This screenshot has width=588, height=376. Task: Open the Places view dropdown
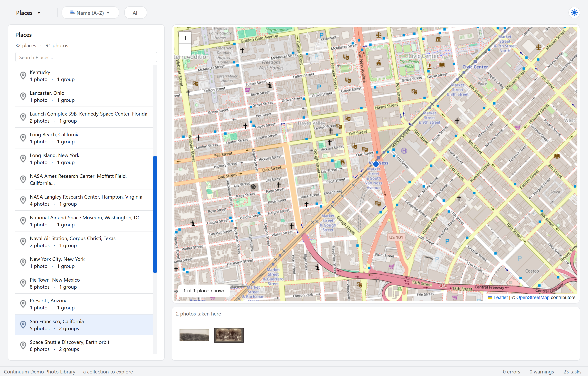point(28,13)
